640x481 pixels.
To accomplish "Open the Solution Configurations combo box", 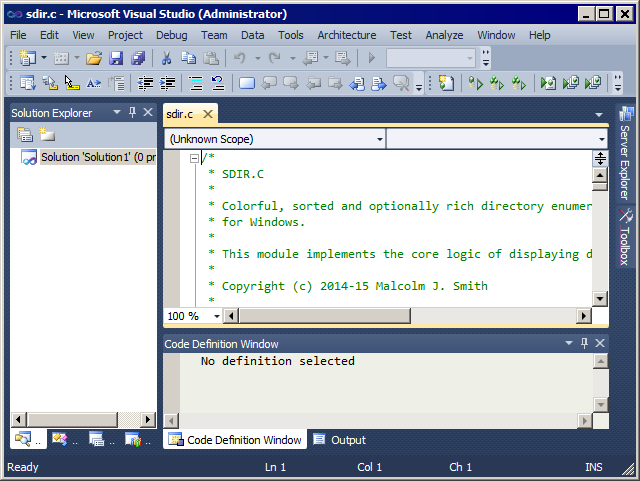I will pyautogui.click(x=431, y=58).
